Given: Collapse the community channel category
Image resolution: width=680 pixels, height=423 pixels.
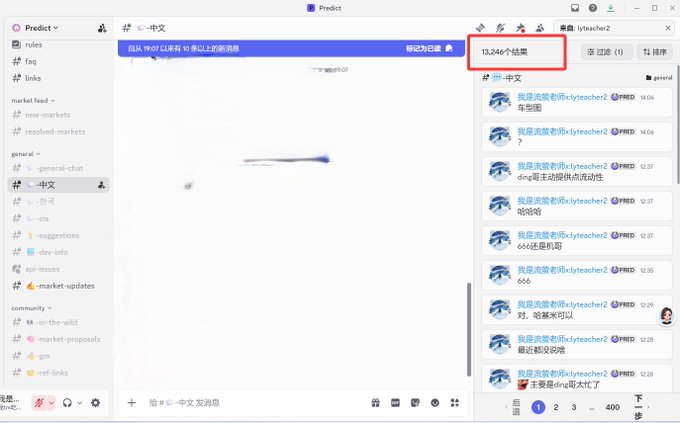Looking at the screenshot, I should coord(32,308).
